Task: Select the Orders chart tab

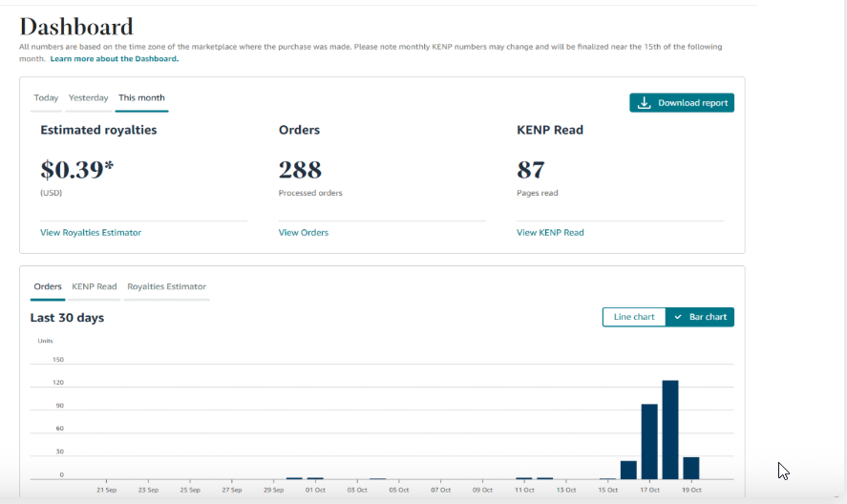Action: point(48,286)
